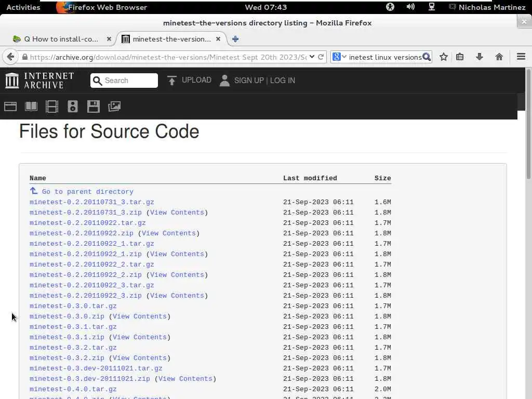Open the Archive Video film icon
Viewport: 532px width, 399px height.
tap(52, 107)
